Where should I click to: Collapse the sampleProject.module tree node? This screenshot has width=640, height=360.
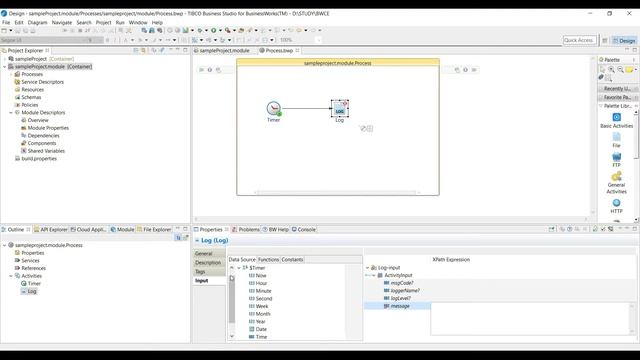pos(4,67)
